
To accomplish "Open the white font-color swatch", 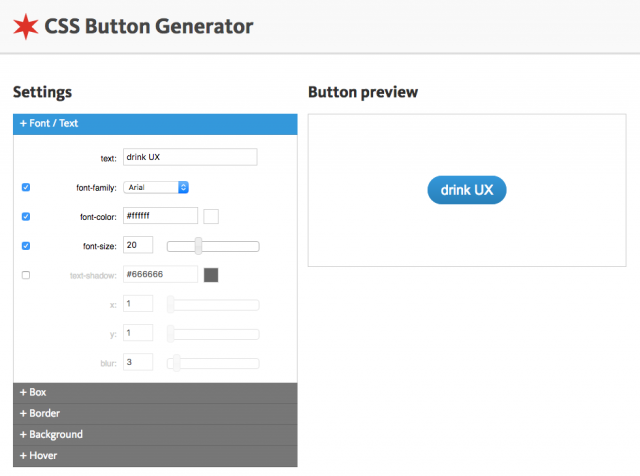I will (x=211, y=216).
